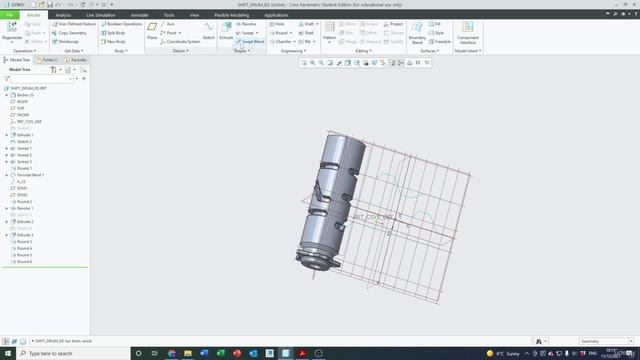Open the Tools ribbon tab

(169, 15)
